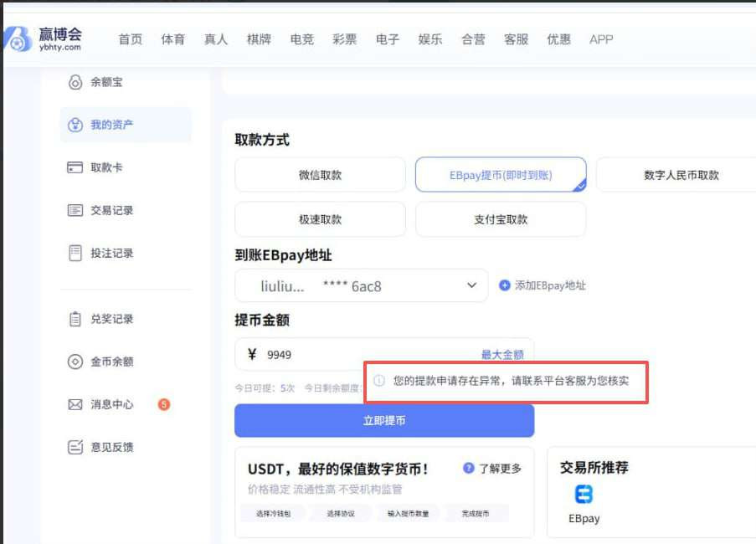Screen dimensions: 756x544
Task: Switch to 支付宝取款 withdrawal option
Action: point(500,218)
